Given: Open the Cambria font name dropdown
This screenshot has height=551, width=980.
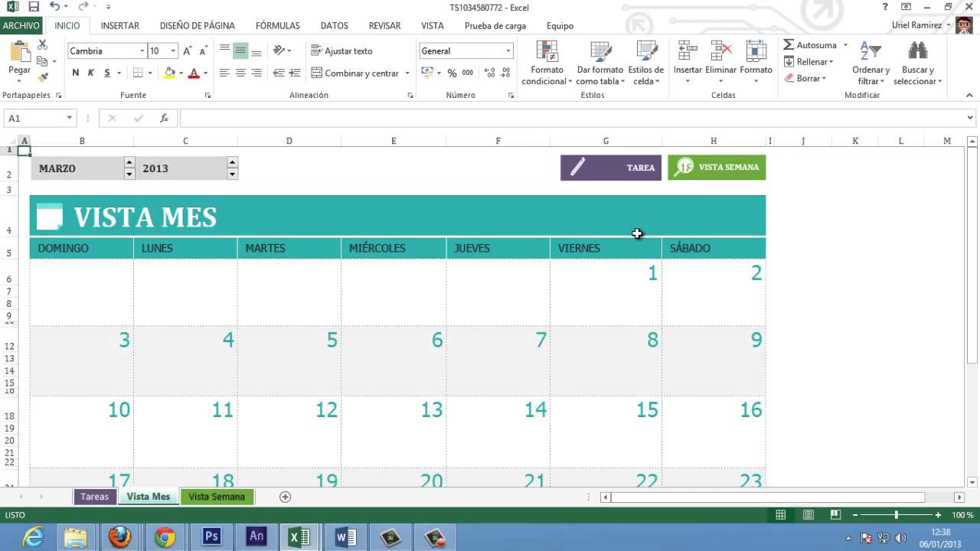Looking at the screenshot, I should 142,51.
